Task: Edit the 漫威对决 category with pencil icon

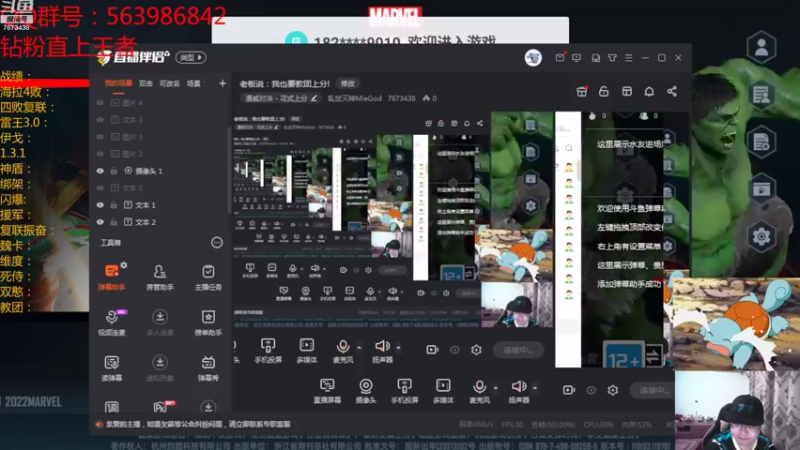Action: coord(314,98)
